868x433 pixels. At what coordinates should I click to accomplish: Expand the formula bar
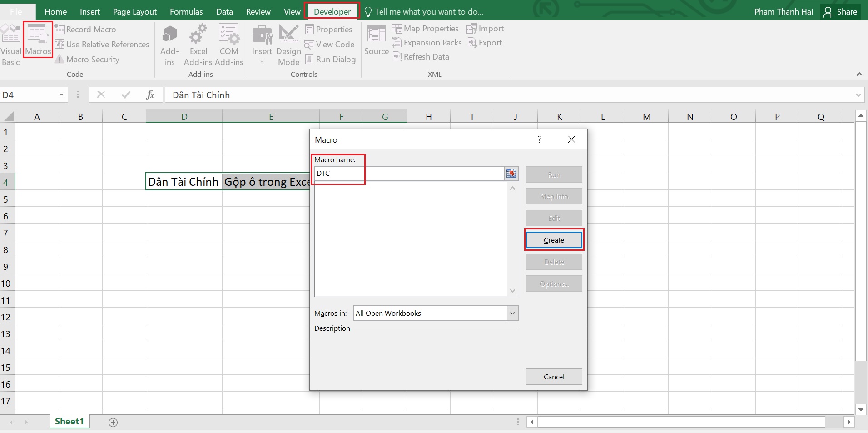pos(858,95)
